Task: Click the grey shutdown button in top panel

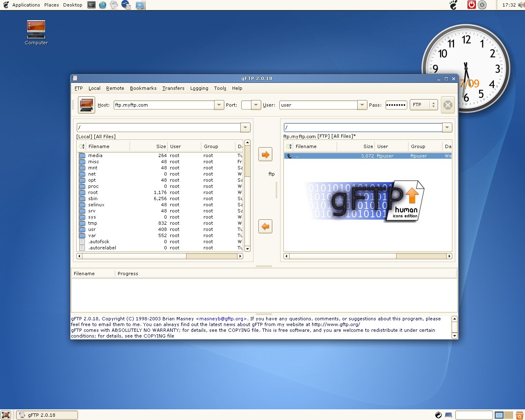Action: pyautogui.click(x=482, y=5)
